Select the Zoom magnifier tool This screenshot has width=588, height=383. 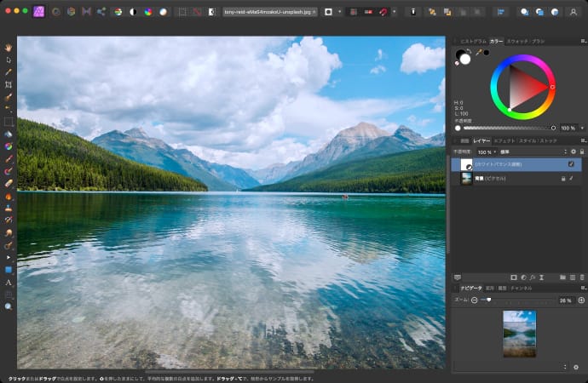9,306
